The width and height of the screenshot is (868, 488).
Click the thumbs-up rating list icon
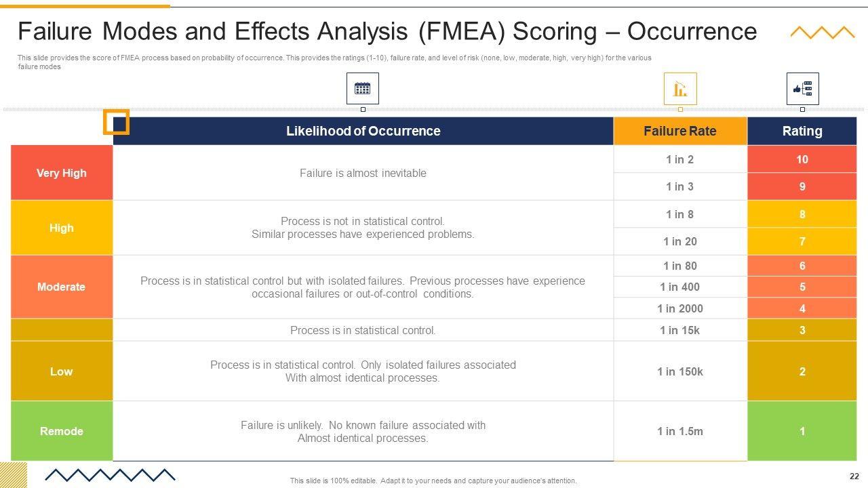802,89
